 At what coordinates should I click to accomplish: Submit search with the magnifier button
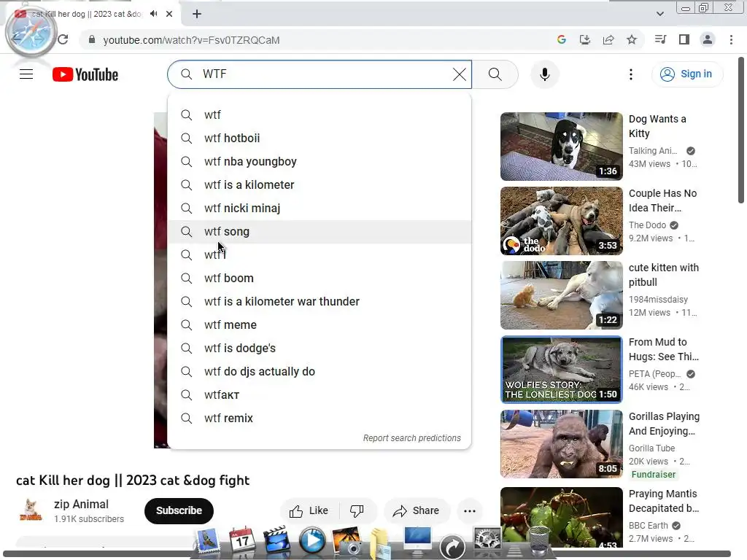pos(495,74)
